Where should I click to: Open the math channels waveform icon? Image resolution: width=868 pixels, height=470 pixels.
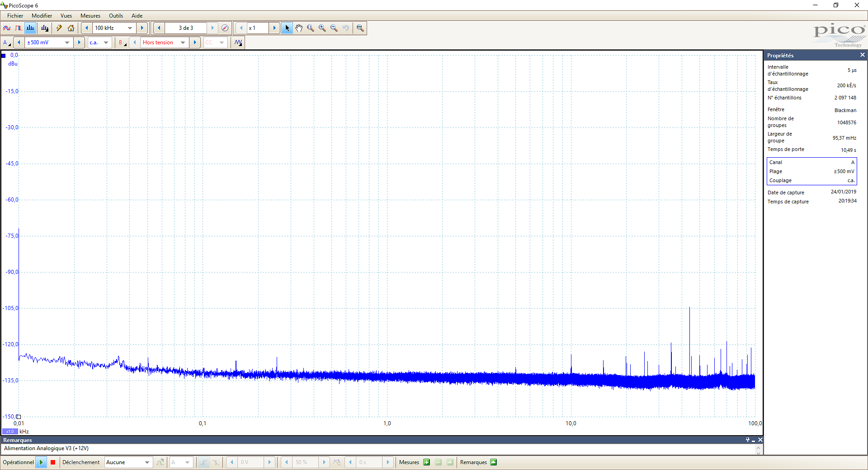coord(238,42)
